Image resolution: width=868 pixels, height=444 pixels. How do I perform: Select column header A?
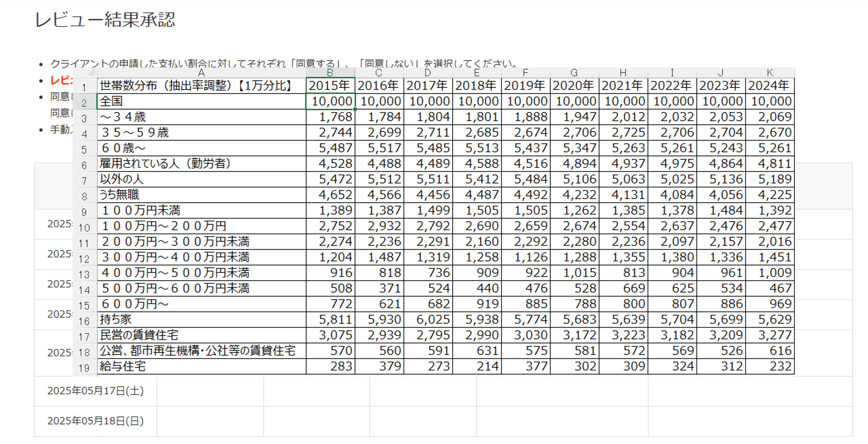(201, 72)
